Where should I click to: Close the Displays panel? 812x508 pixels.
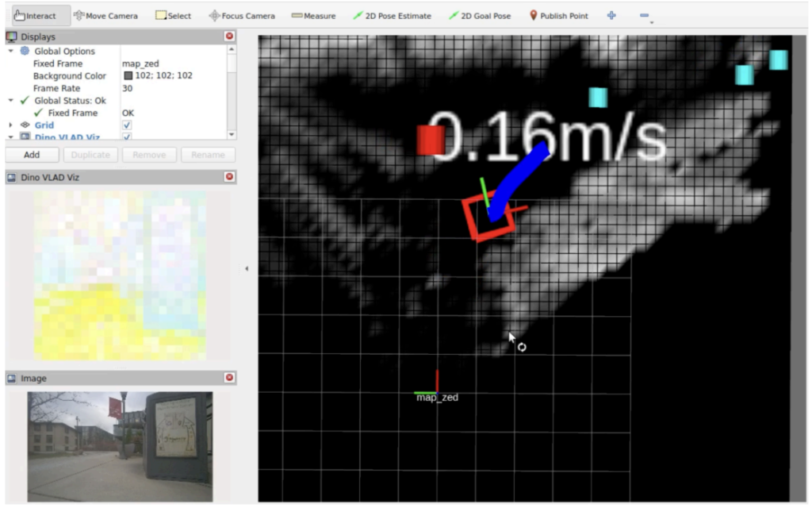point(229,36)
